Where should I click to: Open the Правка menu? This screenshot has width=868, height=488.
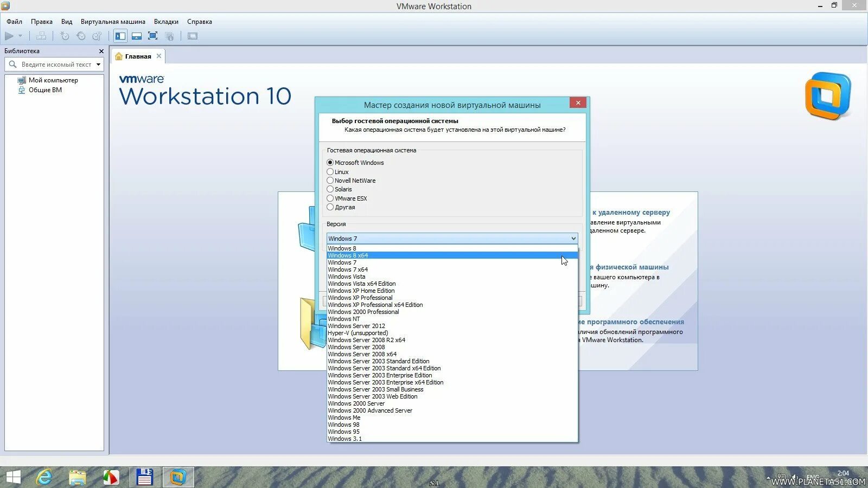coord(42,22)
